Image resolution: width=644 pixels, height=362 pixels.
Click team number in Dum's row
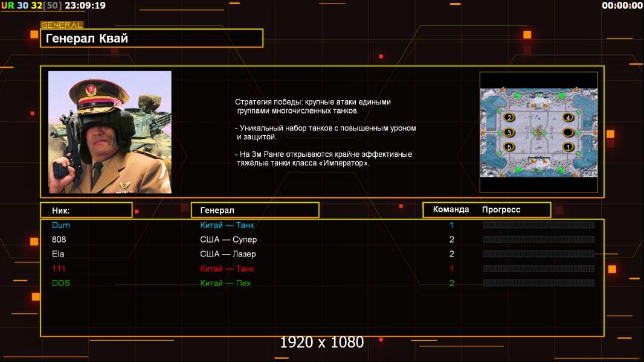pyautogui.click(x=451, y=225)
